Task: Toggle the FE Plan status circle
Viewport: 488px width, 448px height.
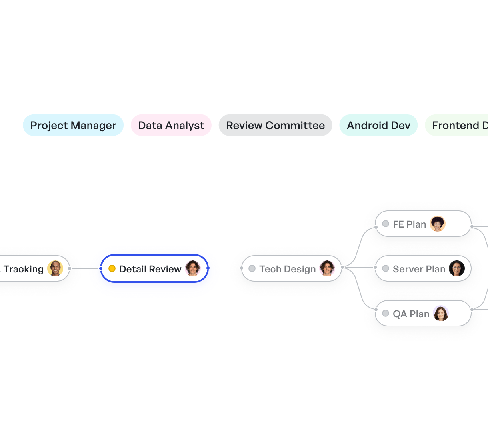Action: click(x=386, y=224)
